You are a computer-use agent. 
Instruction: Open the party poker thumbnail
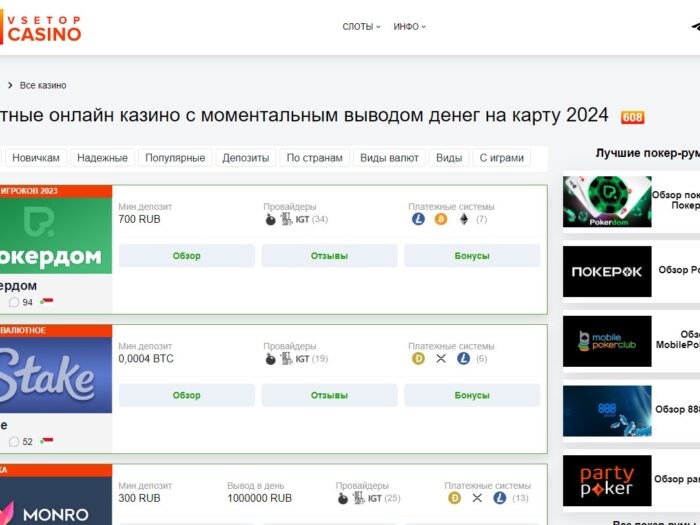(x=607, y=480)
